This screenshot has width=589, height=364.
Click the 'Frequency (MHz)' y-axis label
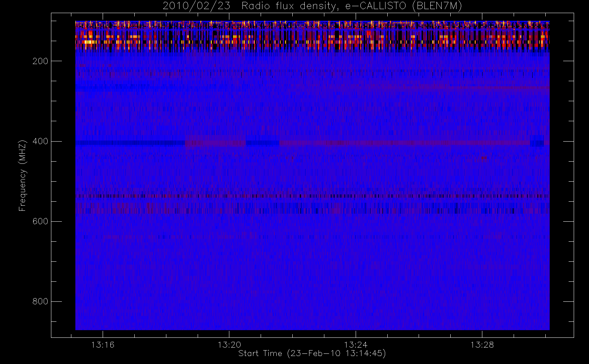[23, 175]
